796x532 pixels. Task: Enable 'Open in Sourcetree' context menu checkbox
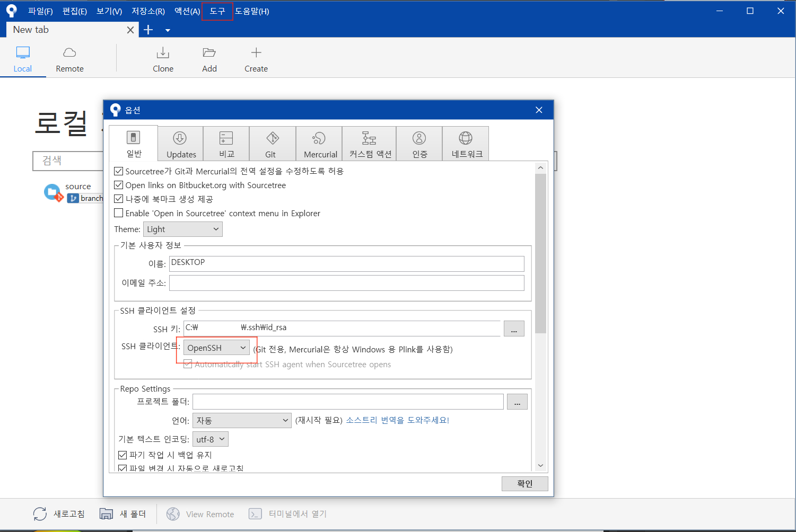(x=119, y=213)
